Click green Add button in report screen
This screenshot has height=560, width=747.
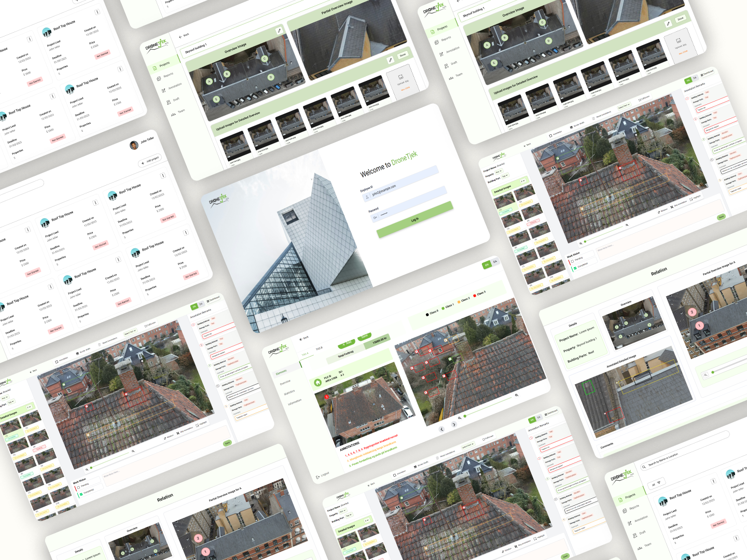tap(348, 343)
